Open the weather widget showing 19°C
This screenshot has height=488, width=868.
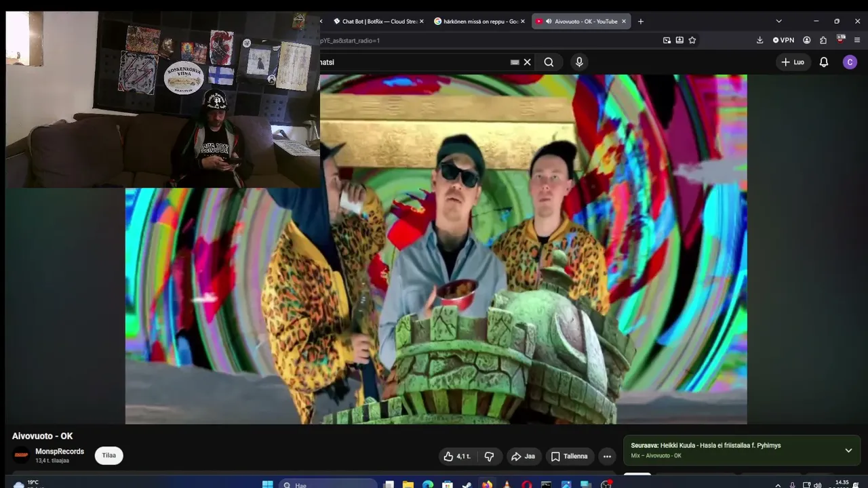click(x=27, y=484)
